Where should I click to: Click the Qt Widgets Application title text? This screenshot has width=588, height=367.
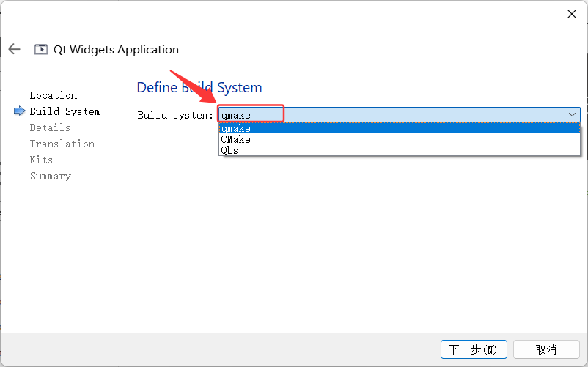coord(117,49)
